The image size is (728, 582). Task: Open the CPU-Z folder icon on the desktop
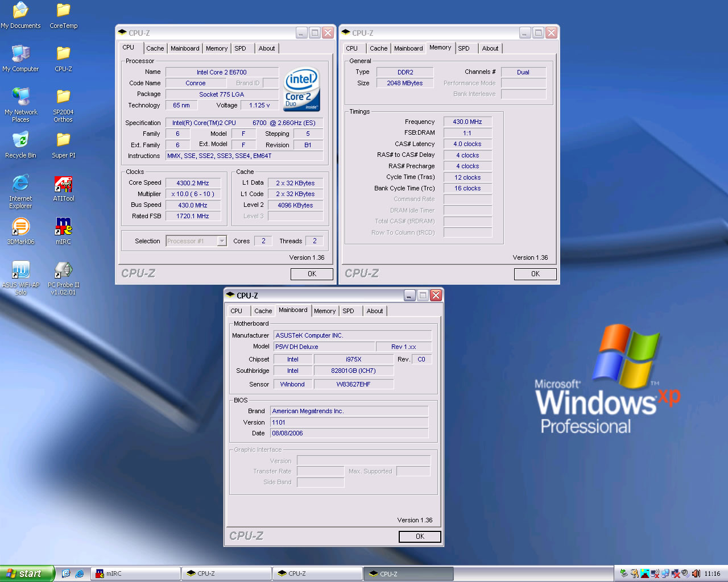(63, 59)
